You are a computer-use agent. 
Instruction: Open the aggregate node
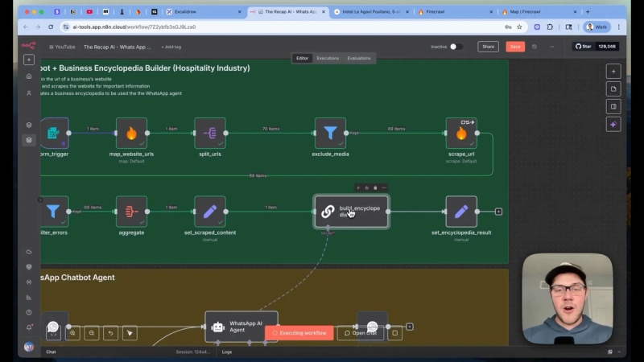(131, 212)
